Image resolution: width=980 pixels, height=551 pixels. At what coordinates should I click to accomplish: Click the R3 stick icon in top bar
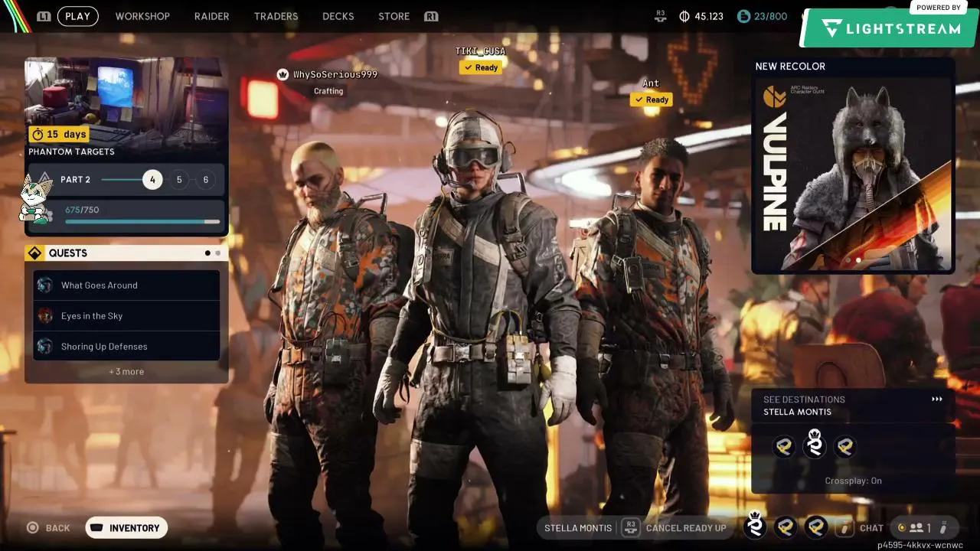pos(661,15)
